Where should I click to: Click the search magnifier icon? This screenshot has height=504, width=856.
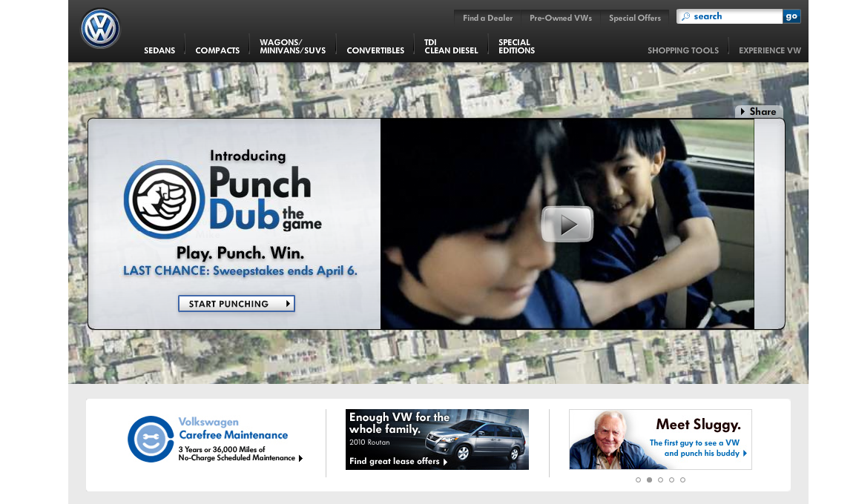coord(685,16)
